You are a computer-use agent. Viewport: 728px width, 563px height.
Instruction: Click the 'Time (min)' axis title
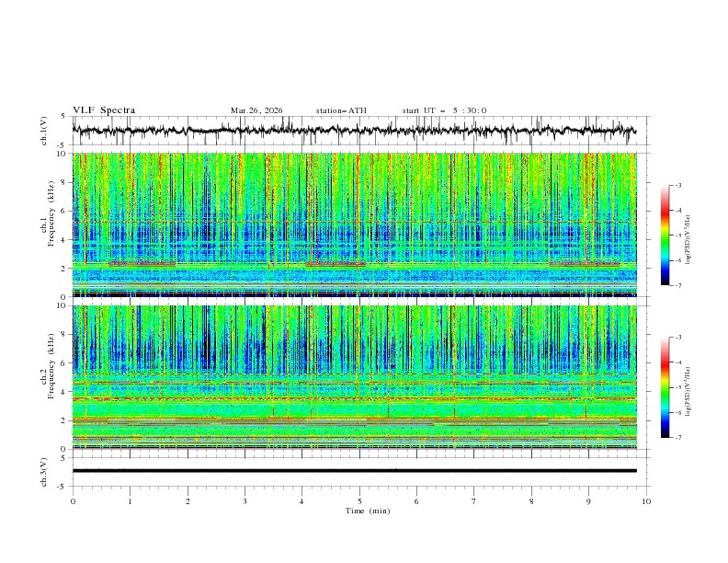tap(368, 511)
